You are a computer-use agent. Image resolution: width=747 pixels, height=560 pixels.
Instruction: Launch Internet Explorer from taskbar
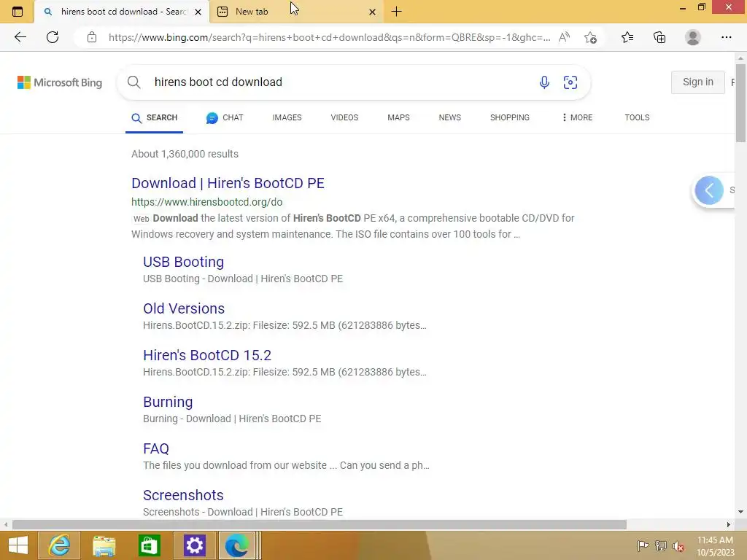[60, 545]
